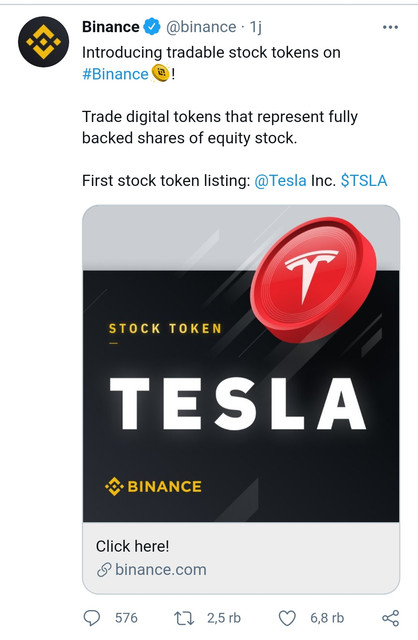The image size is (418, 640).
Task: View the 6,8 rb likes count
Action: click(x=327, y=618)
